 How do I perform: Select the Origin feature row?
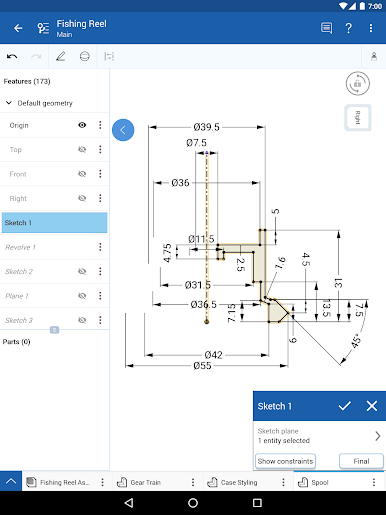click(54, 125)
